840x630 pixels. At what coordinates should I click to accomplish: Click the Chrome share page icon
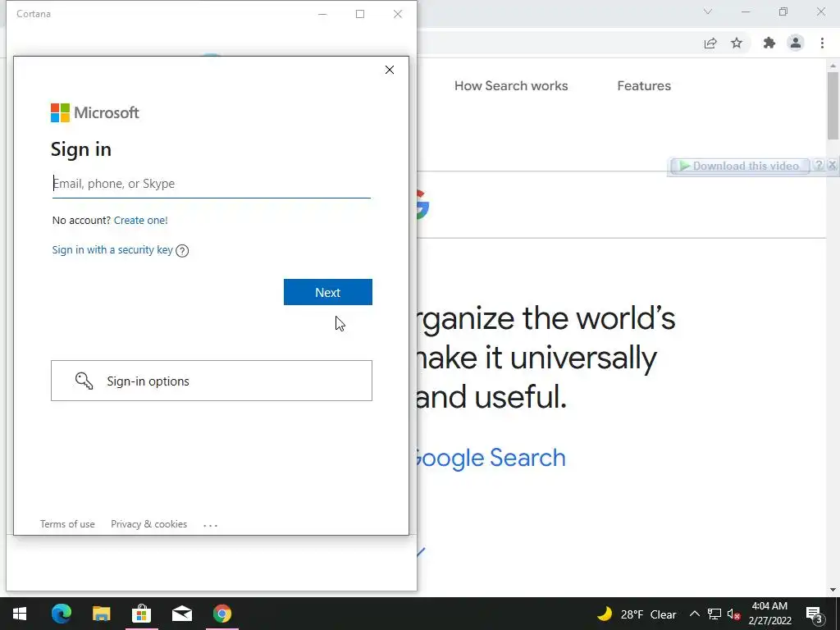[x=710, y=43]
